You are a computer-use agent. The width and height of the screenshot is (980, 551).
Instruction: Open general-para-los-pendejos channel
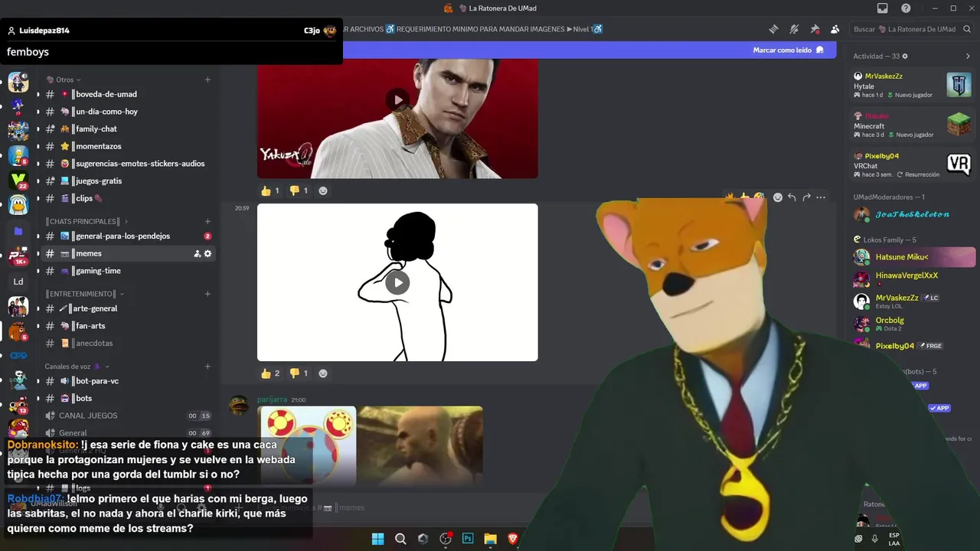pyautogui.click(x=127, y=236)
